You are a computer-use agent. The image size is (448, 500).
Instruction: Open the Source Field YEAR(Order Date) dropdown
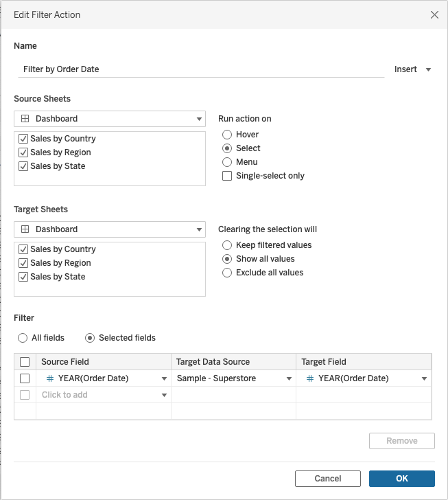[164, 378]
